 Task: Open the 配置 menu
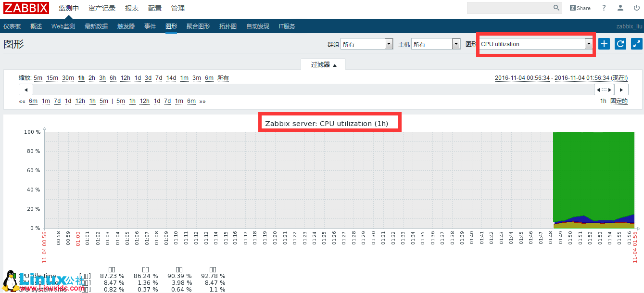coord(154,8)
